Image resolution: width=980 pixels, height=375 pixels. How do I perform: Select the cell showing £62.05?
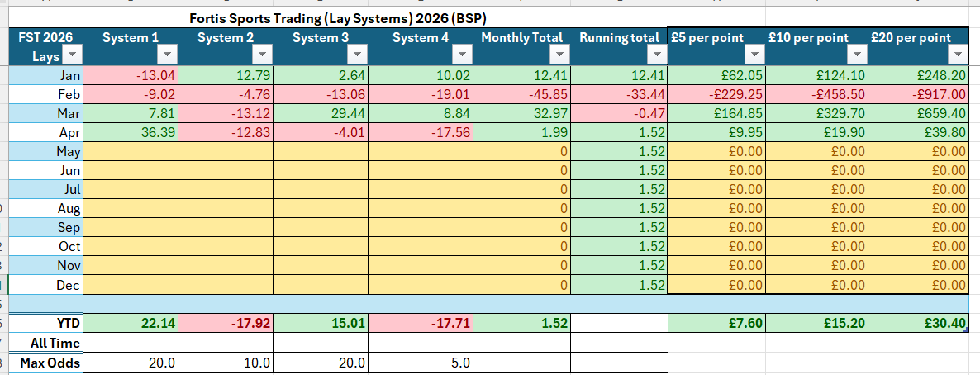tap(717, 76)
